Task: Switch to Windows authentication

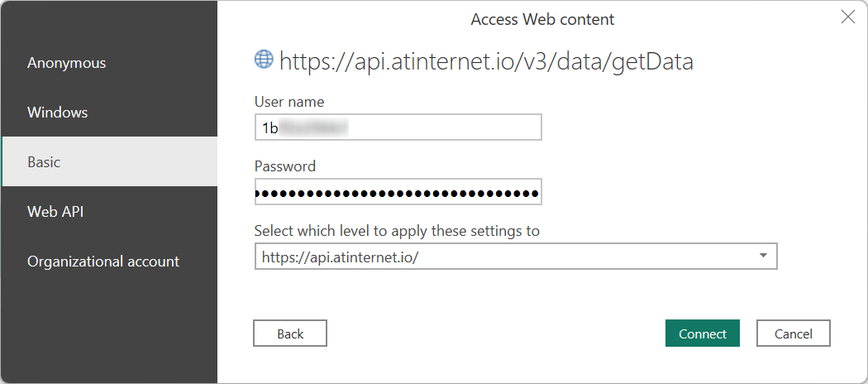Action: coord(57,113)
